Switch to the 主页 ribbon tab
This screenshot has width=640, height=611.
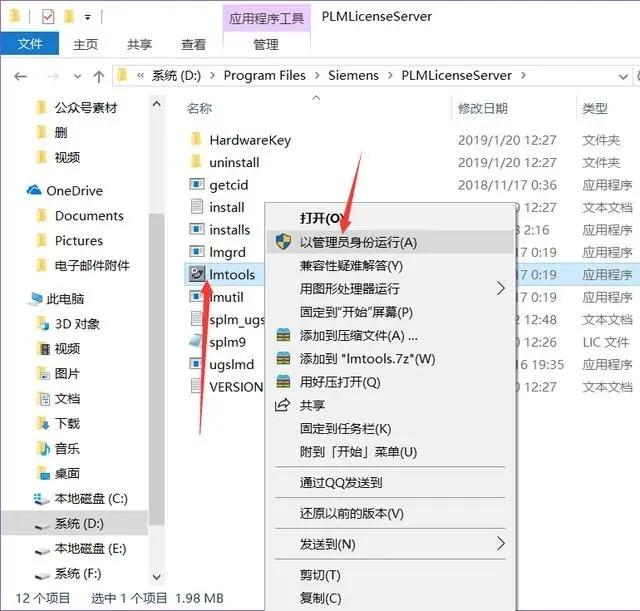[x=86, y=44]
